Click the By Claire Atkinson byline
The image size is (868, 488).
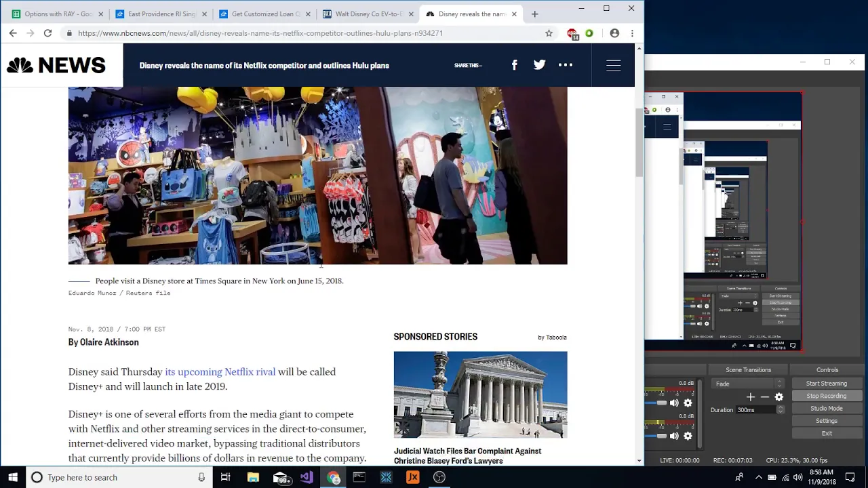pos(104,342)
